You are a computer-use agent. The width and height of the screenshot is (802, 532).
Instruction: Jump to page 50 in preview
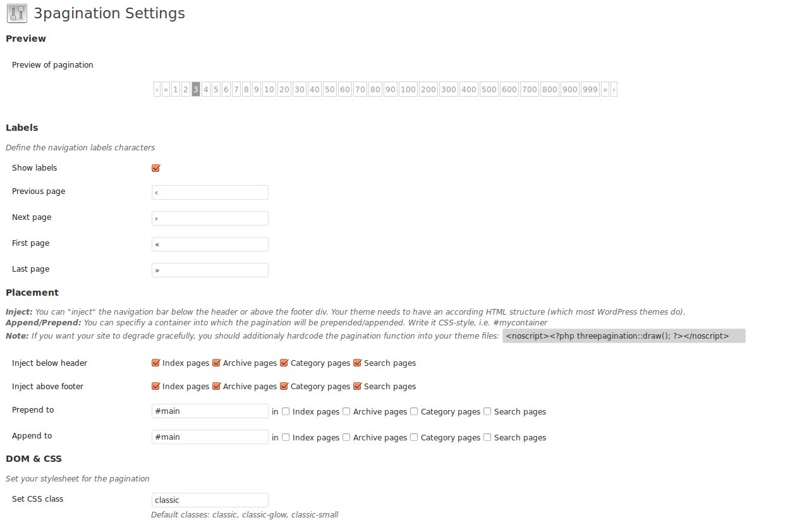[330, 90]
